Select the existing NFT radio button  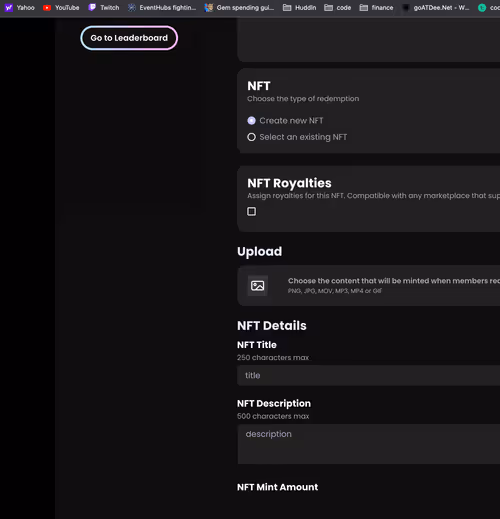tap(251, 137)
